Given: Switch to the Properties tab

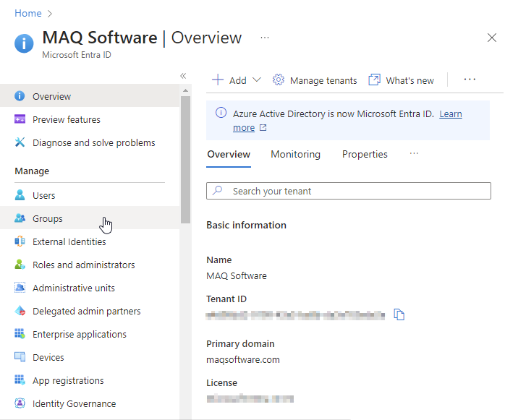Looking at the screenshot, I should 365,154.
